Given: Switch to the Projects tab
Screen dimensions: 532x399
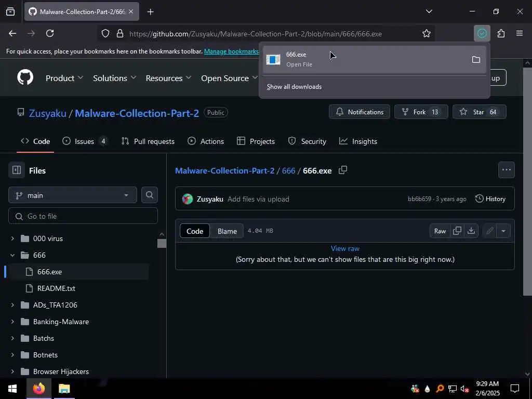Looking at the screenshot, I should tap(256, 141).
